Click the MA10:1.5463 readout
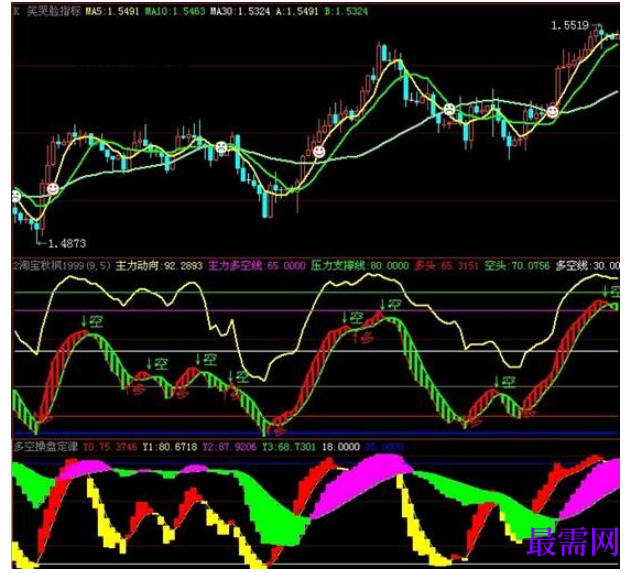Screen dimensions: 638x573 [175, 11]
